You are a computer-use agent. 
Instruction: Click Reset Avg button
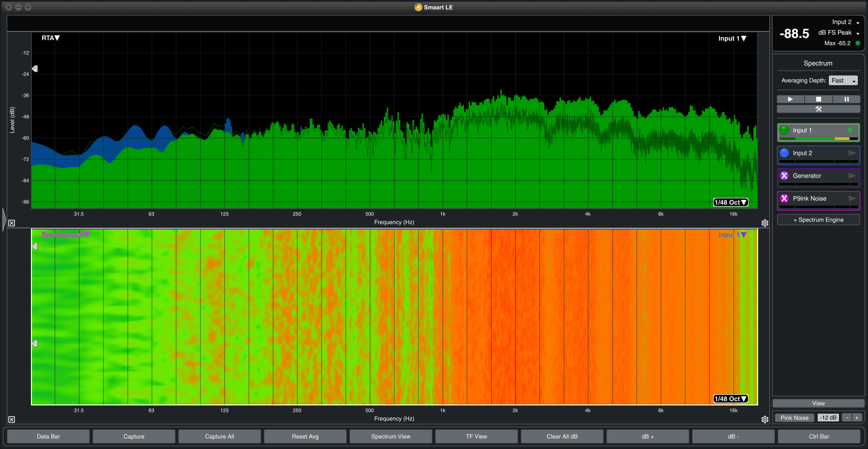point(305,436)
